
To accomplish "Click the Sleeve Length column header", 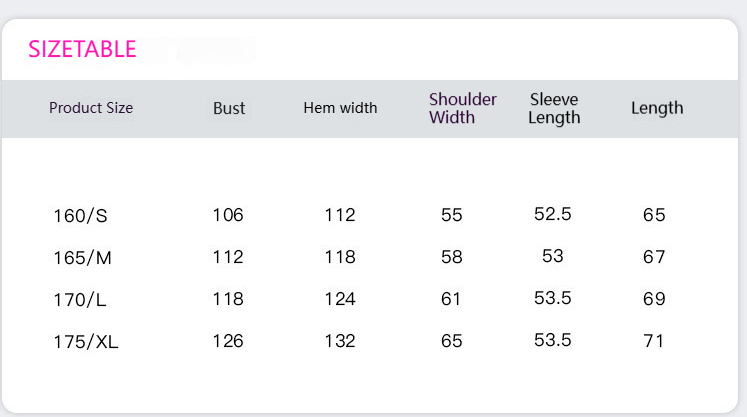I will 555,108.
